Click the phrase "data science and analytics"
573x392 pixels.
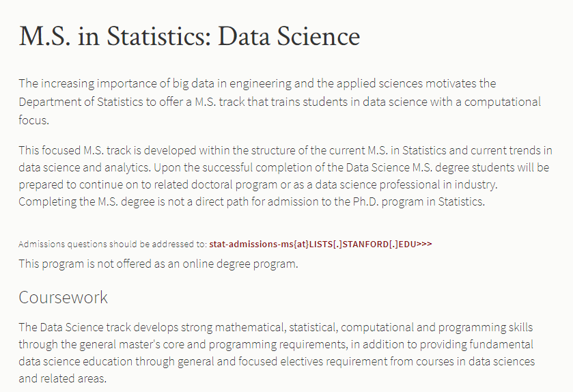[85, 168]
